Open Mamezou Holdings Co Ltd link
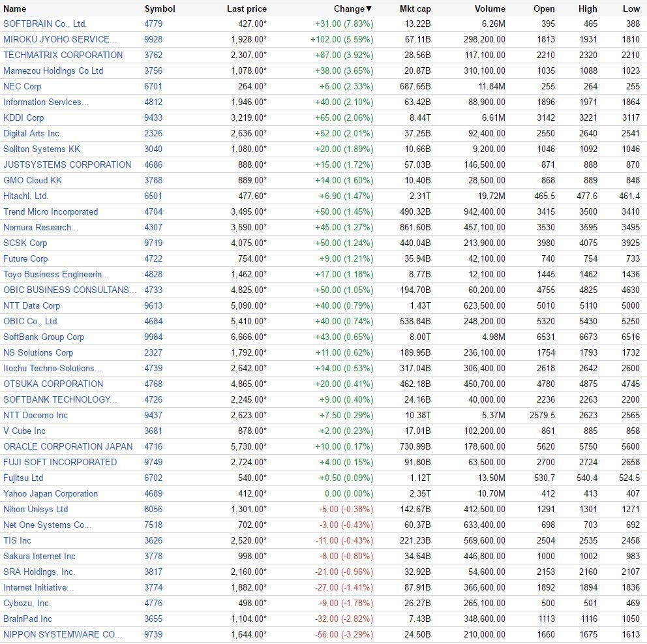Screen dimensions: 647x644 click(53, 71)
